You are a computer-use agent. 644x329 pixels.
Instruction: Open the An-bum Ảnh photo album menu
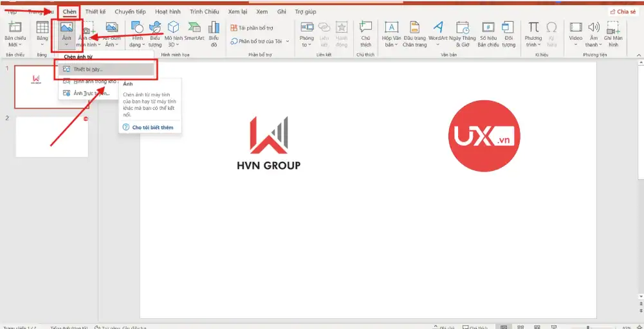coord(111,34)
